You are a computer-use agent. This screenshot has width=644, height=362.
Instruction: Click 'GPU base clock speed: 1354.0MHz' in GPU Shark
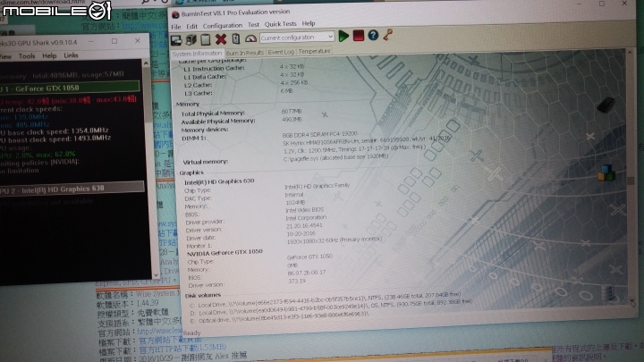pos(55,131)
